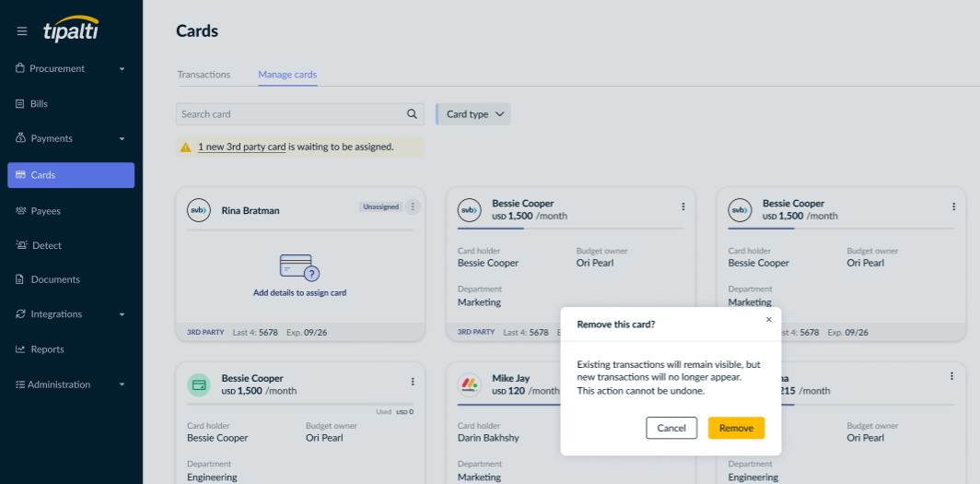Open the 1 new 3rd party card link
The image size is (980, 484).
click(241, 147)
